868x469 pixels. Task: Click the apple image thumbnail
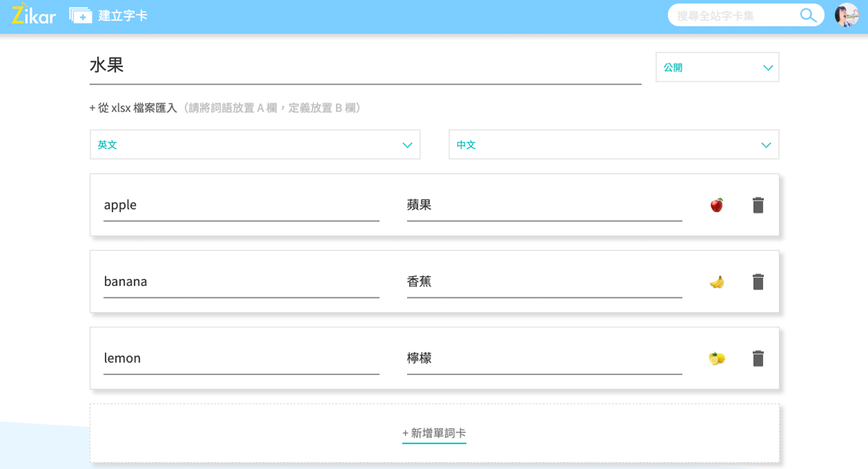(717, 205)
